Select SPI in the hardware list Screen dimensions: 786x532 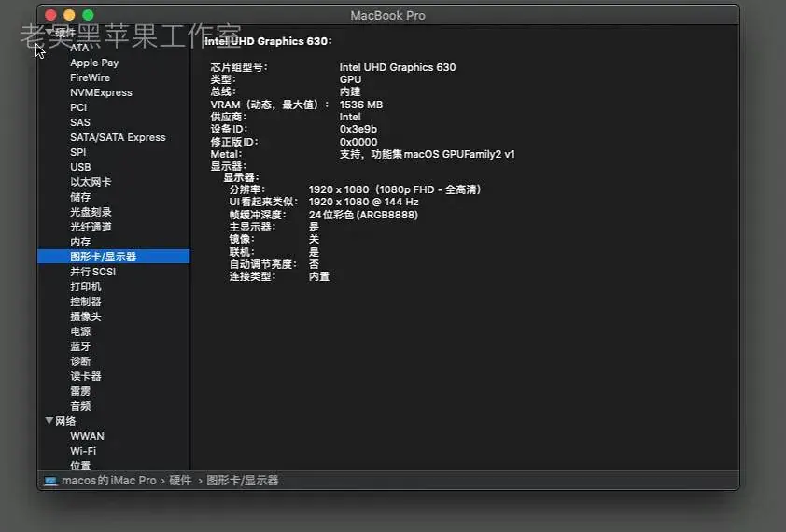78,152
